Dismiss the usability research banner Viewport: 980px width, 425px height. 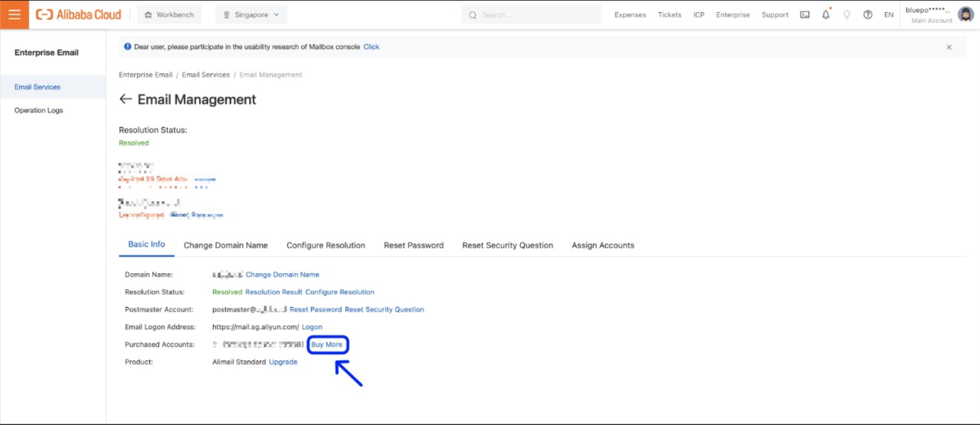click(949, 47)
